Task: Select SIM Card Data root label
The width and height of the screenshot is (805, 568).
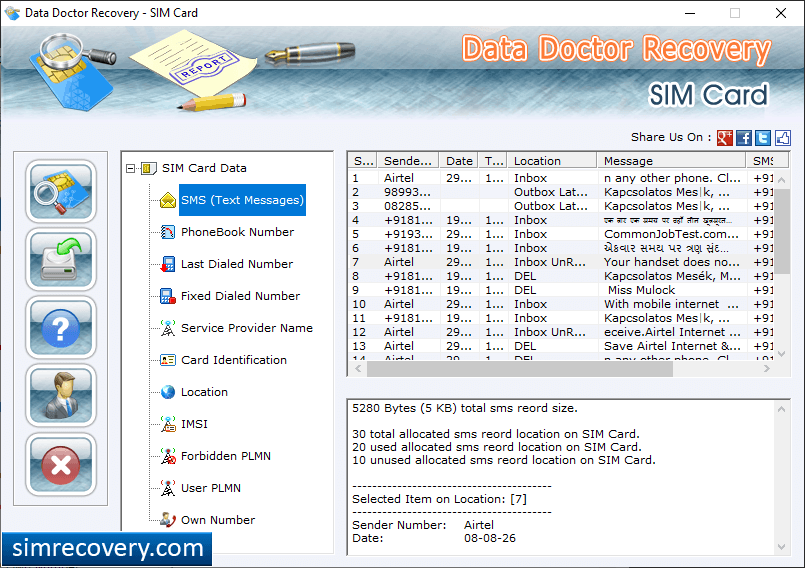Action: point(204,168)
